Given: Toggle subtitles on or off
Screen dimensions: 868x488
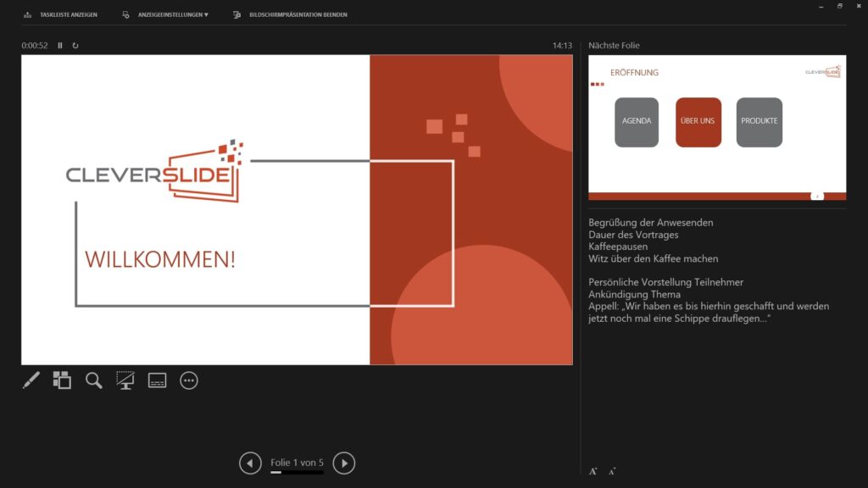Looking at the screenshot, I should click(x=158, y=380).
